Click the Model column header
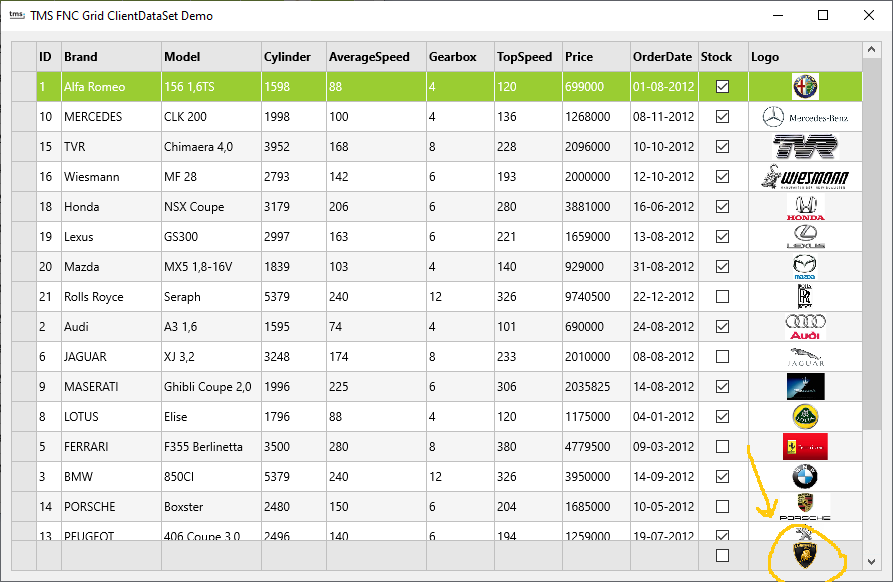This screenshot has width=893, height=582. tap(211, 57)
